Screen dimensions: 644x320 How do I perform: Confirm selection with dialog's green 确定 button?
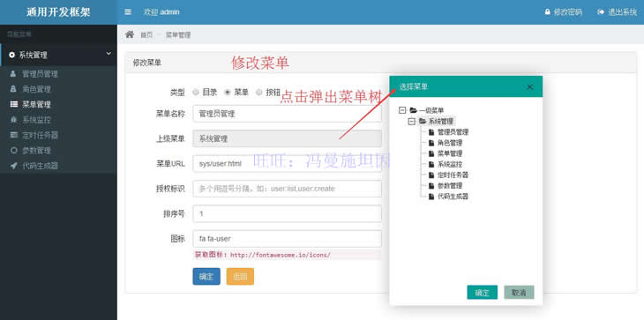483,293
